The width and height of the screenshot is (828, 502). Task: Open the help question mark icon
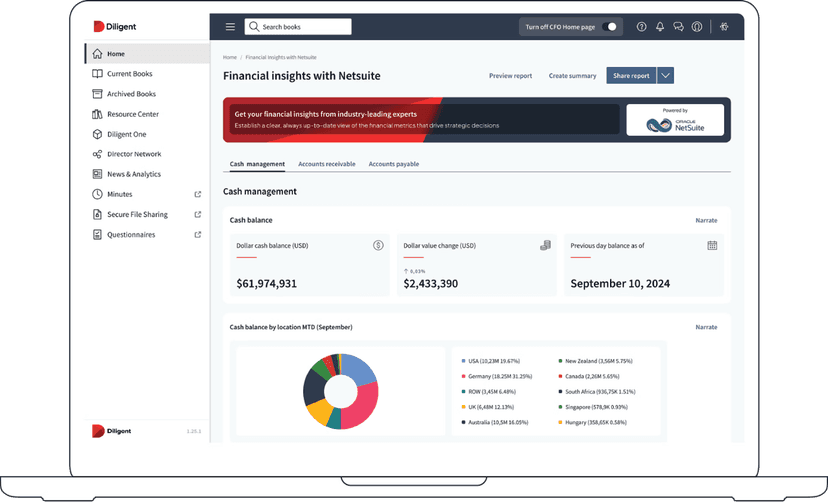(641, 26)
